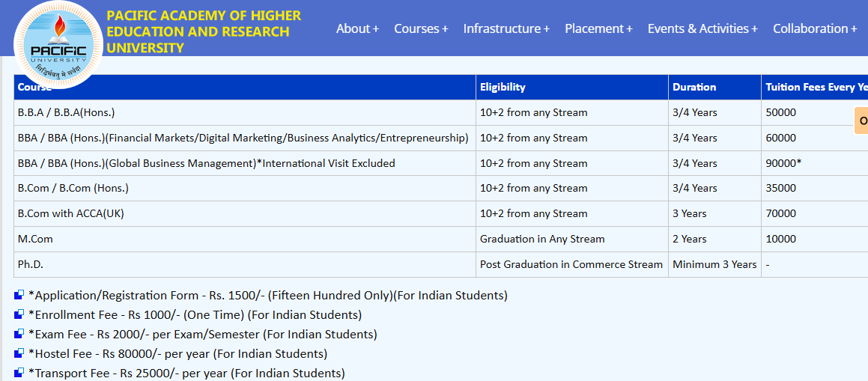
Task: Open the Collaboration menu
Action: [815, 28]
